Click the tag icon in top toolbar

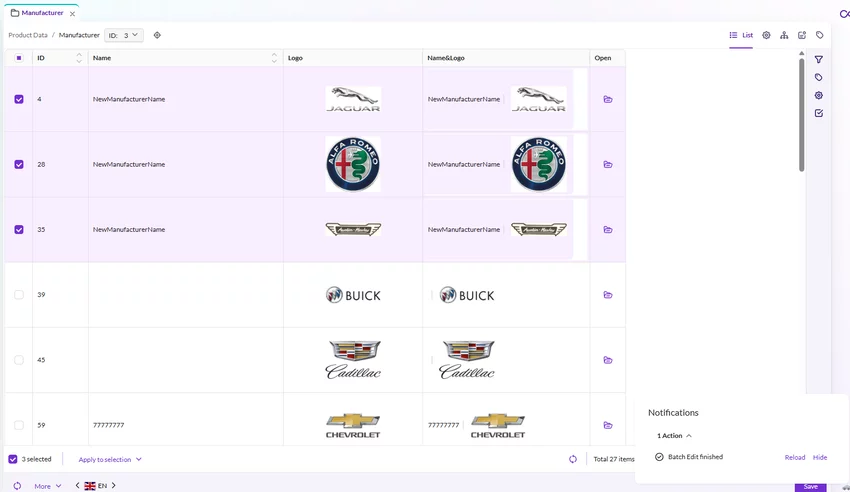pos(820,35)
